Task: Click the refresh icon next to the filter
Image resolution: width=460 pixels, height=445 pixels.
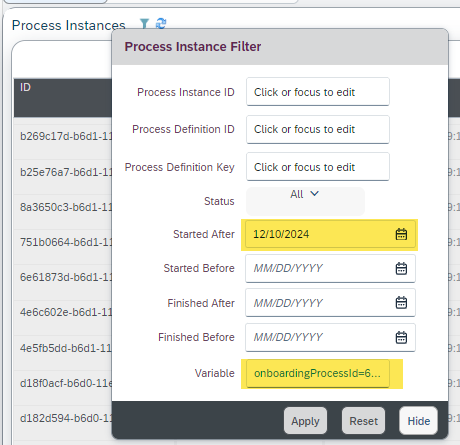Action: (x=161, y=23)
